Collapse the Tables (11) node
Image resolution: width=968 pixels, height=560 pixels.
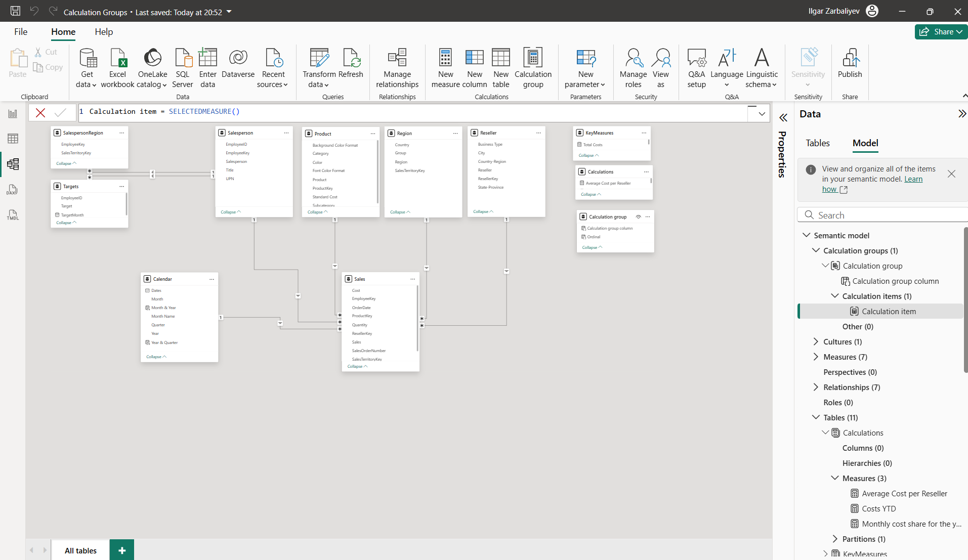(816, 417)
